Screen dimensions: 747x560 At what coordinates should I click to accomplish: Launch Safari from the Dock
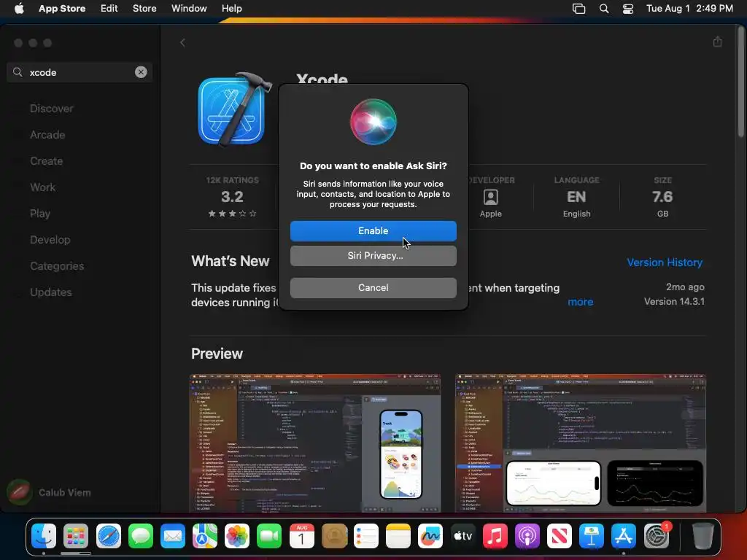[x=108, y=536]
